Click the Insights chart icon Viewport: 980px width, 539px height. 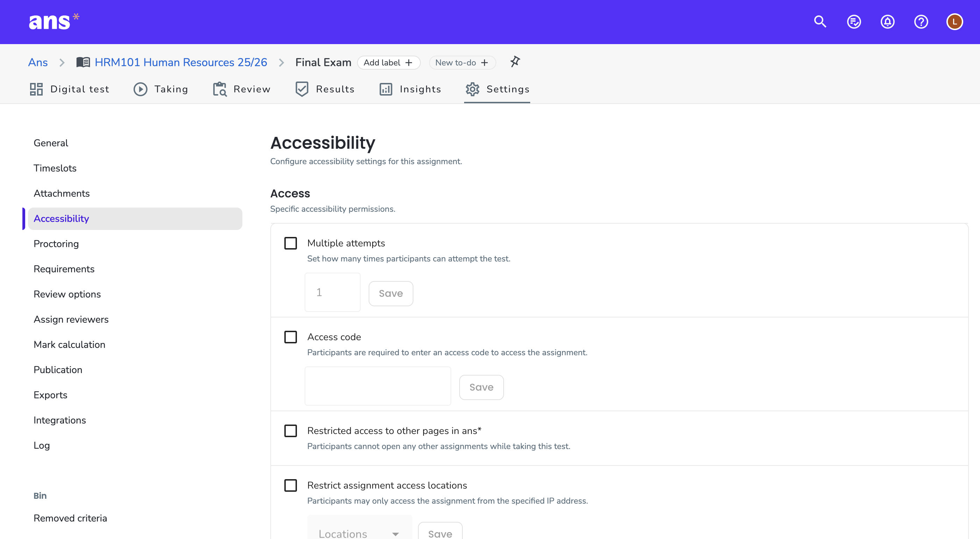(x=386, y=89)
